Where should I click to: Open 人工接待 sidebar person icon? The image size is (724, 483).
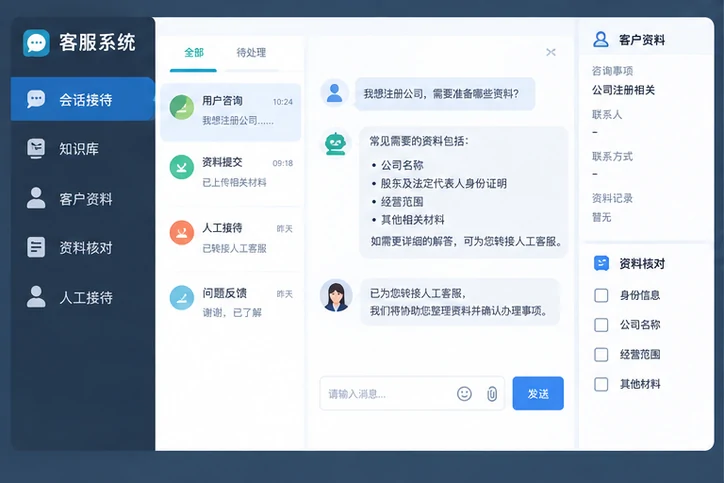(36, 296)
